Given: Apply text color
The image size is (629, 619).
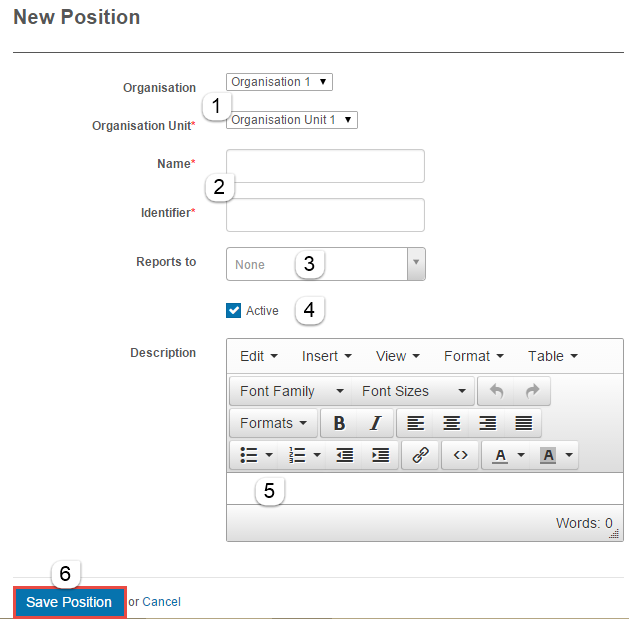Looking at the screenshot, I should click(500, 455).
